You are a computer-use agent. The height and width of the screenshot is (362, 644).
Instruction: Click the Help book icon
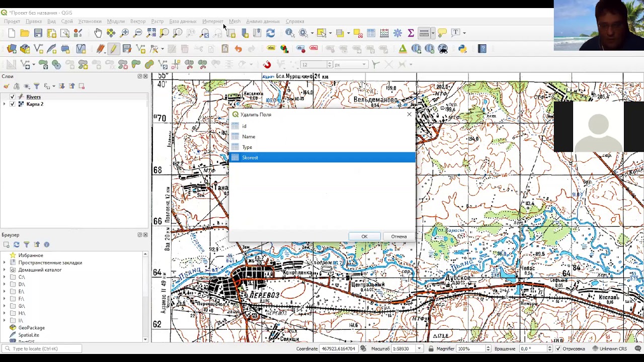[482, 49]
